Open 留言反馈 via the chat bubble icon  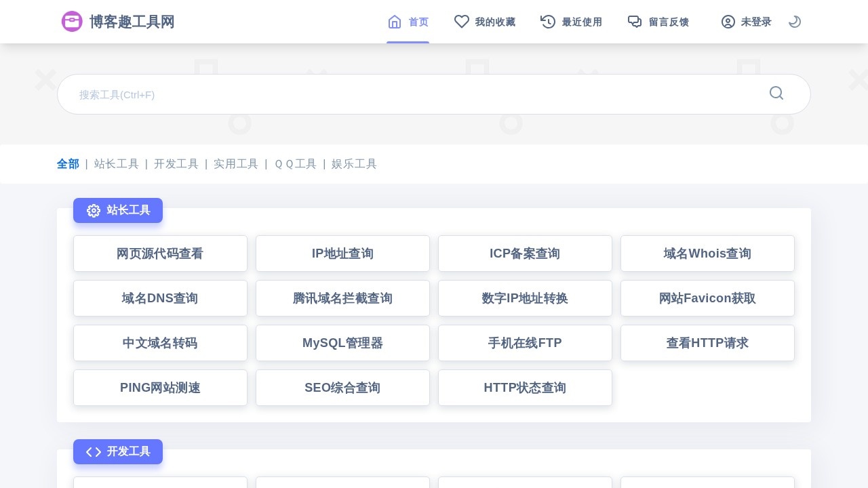(635, 22)
